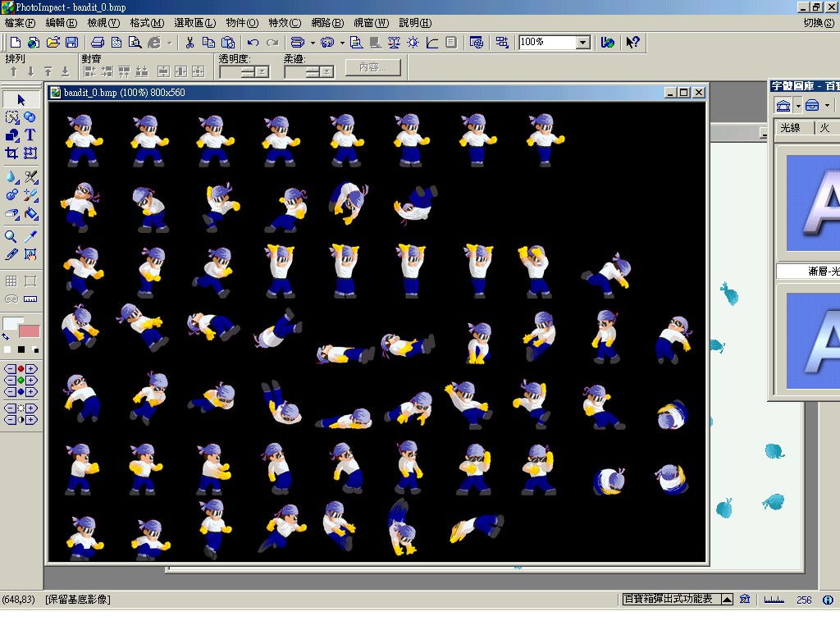
Task: Save the current image
Action: coord(72,43)
